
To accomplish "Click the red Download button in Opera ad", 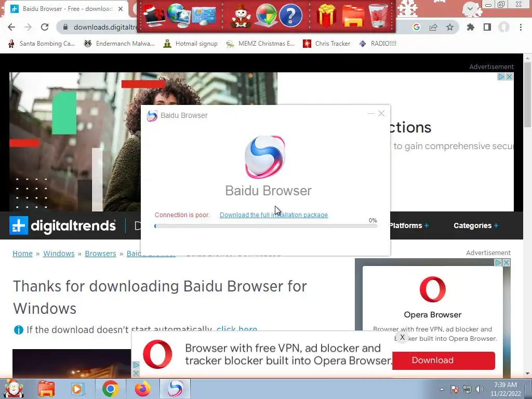I will point(444,361).
